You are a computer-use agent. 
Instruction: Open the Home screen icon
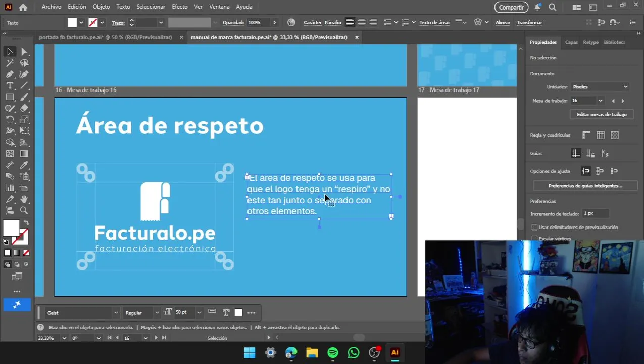coord(23,7)
